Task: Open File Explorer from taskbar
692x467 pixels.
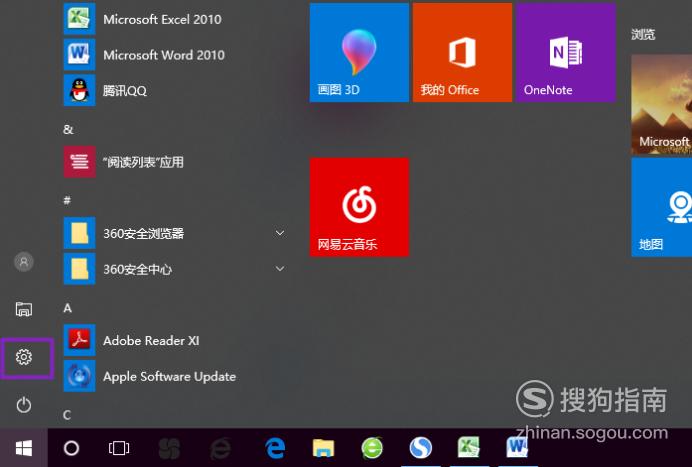Action: tap(323, 448)
